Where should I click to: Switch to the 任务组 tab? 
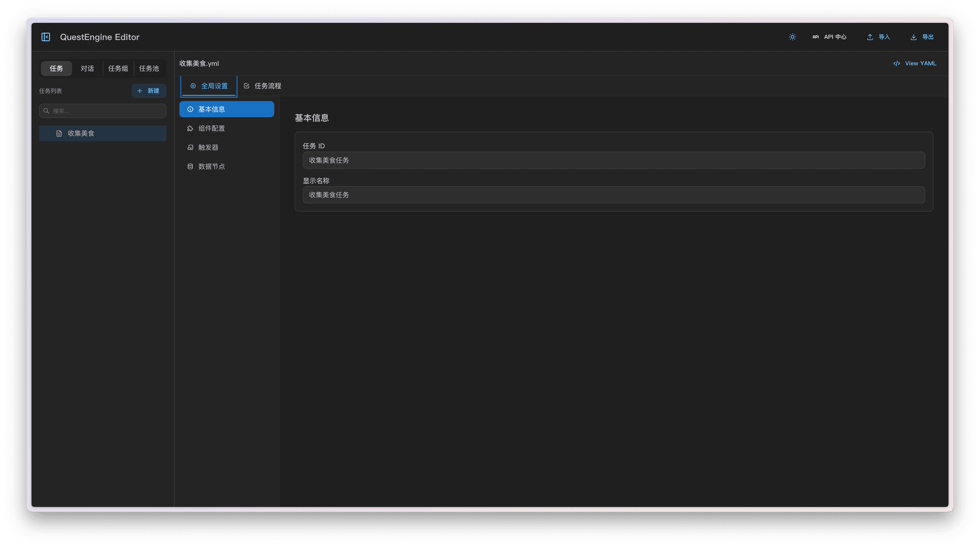pos(118,68)
